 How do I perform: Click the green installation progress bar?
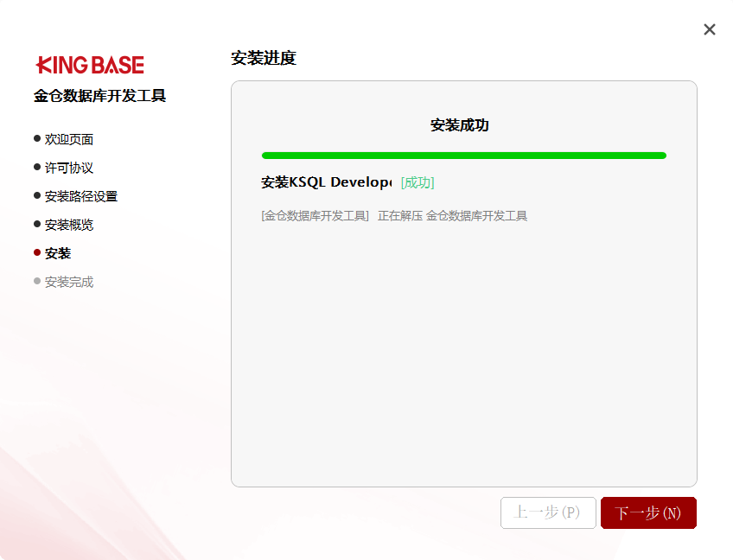coord(463,156)
